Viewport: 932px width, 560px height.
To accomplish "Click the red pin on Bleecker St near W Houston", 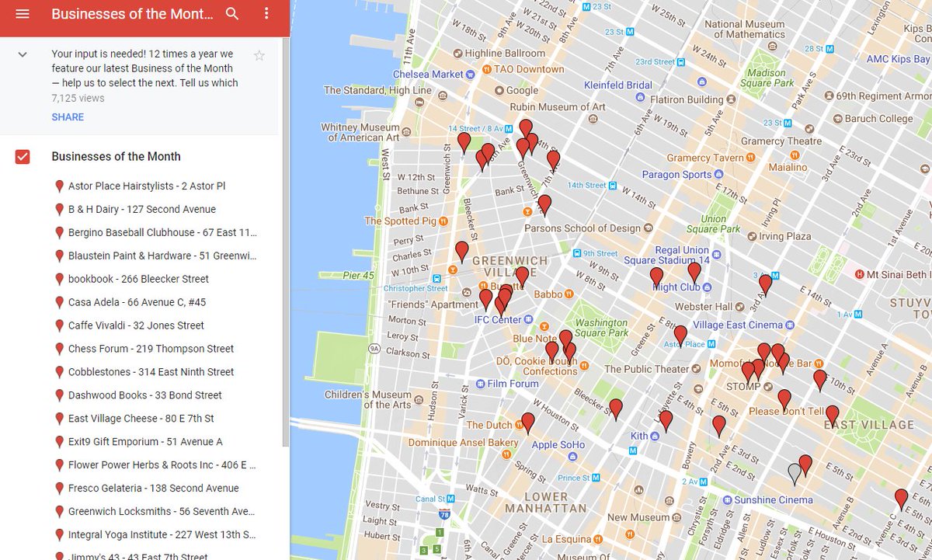I will tap(616, 409).
